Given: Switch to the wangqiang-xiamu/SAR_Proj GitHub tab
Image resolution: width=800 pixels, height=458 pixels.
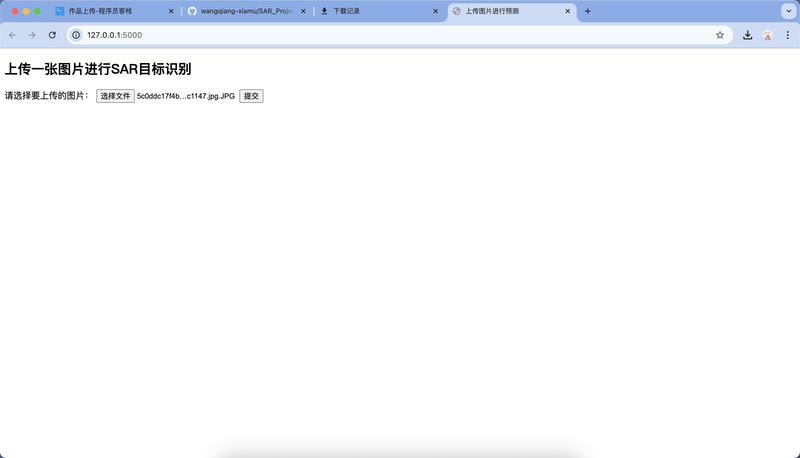Looking at the screenshot, I should [247, 11].
